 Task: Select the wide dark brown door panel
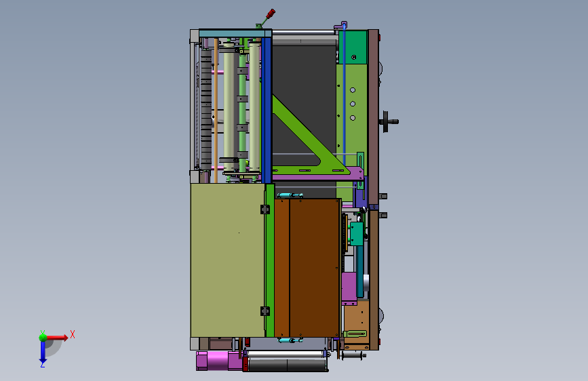315,268
